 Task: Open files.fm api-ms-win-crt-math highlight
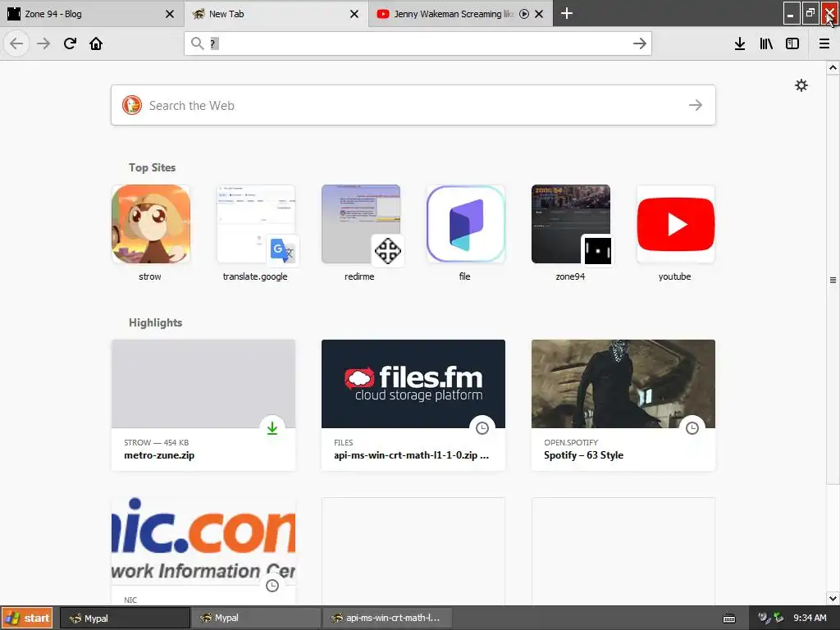(x=413, y=405)
